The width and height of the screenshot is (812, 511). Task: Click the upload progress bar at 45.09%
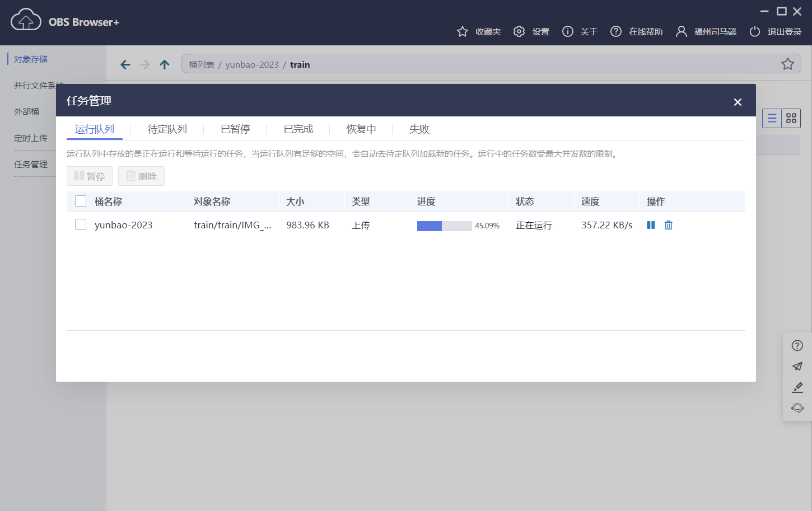click(x=444, y=225)
